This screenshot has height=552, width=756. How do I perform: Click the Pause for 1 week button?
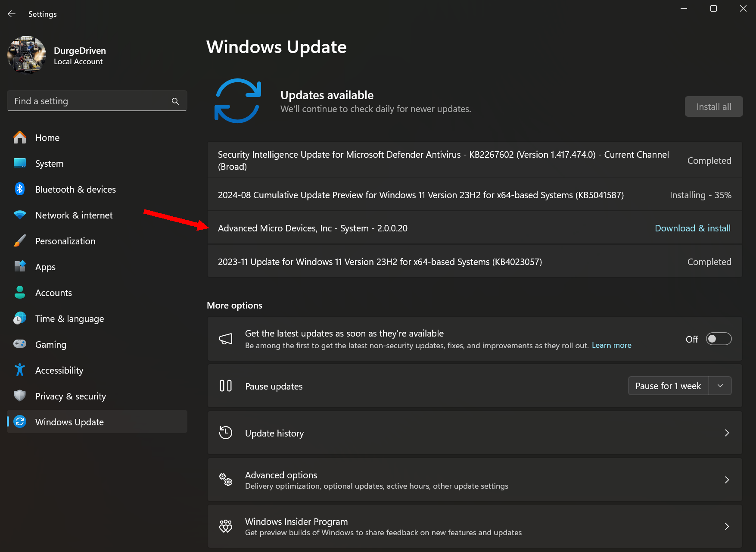pos(668,386)
